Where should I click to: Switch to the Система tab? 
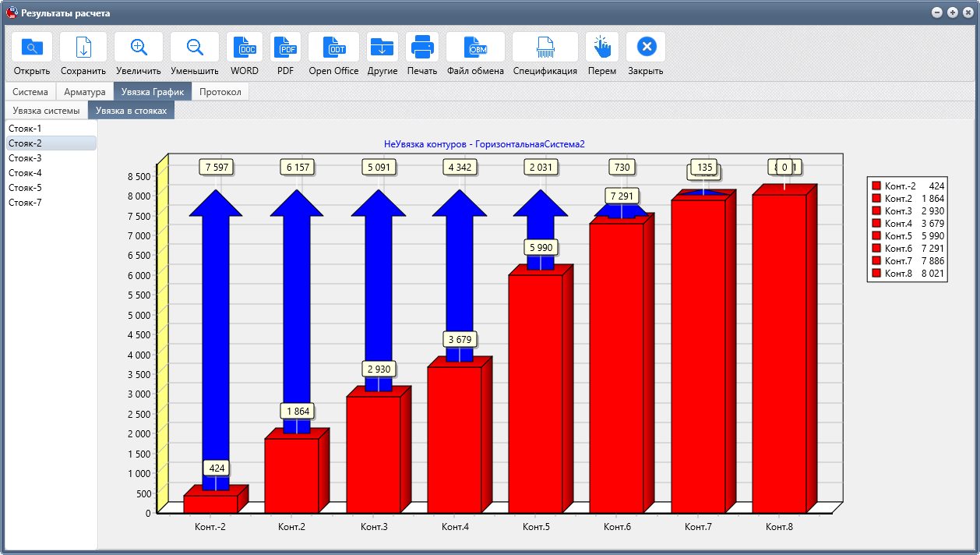point(30,92)
